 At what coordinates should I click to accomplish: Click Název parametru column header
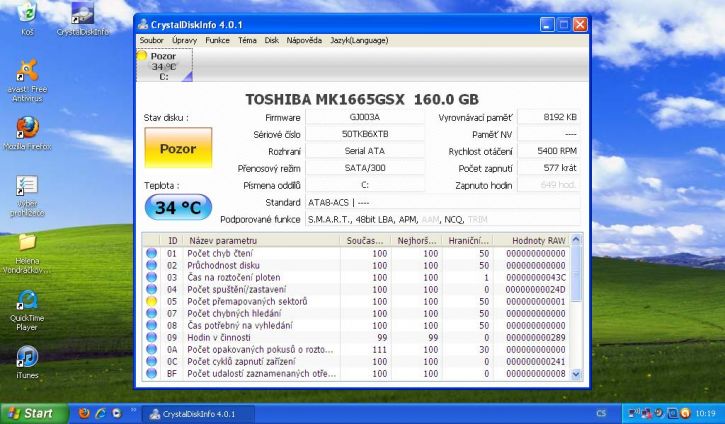tap(262, 240)
